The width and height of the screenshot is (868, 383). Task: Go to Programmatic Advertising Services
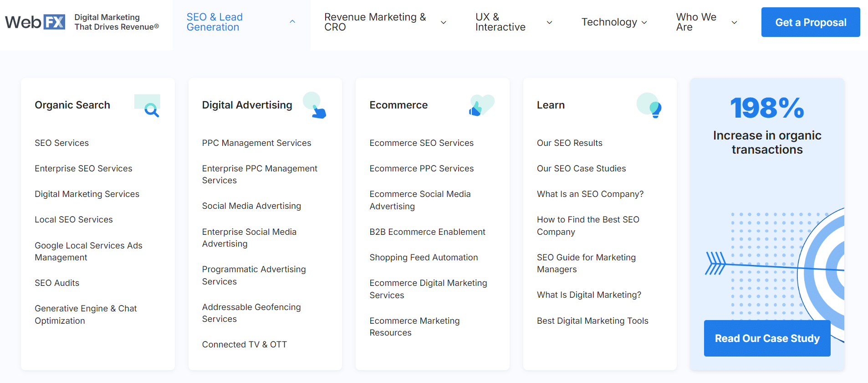(x=254, y=275)
